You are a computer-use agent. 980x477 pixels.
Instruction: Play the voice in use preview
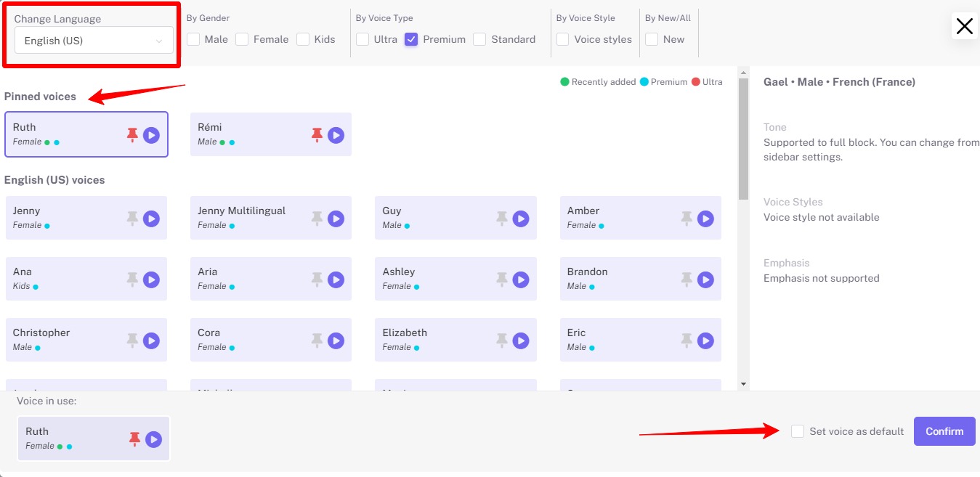(x=153, y=439)
